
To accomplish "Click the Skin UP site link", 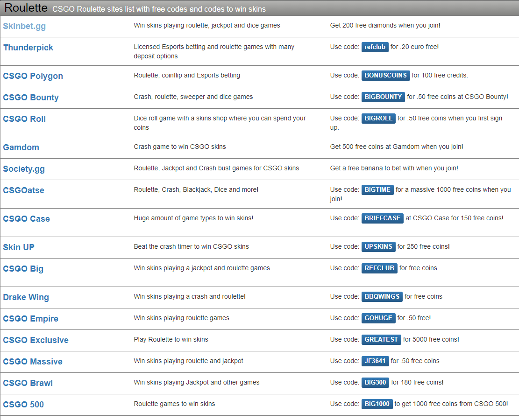I will tap(19, 247).
